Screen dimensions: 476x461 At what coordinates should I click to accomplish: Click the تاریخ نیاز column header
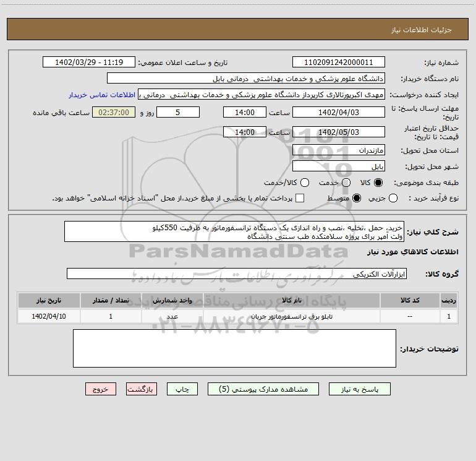coord(49,300)
